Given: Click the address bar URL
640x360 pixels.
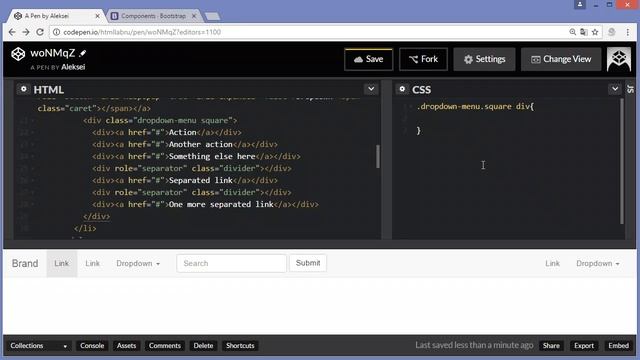Looking at the screenshot, I should [x=142, y=32].
